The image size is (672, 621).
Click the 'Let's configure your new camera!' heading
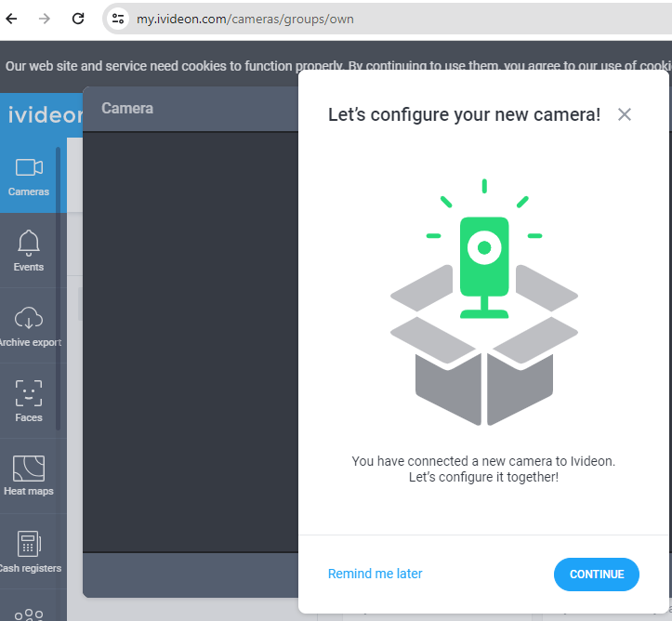[x=464, y=115]
